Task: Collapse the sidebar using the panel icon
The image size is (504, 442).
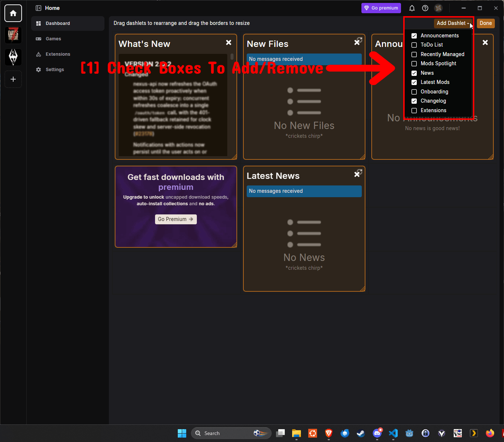Action: 38,8
